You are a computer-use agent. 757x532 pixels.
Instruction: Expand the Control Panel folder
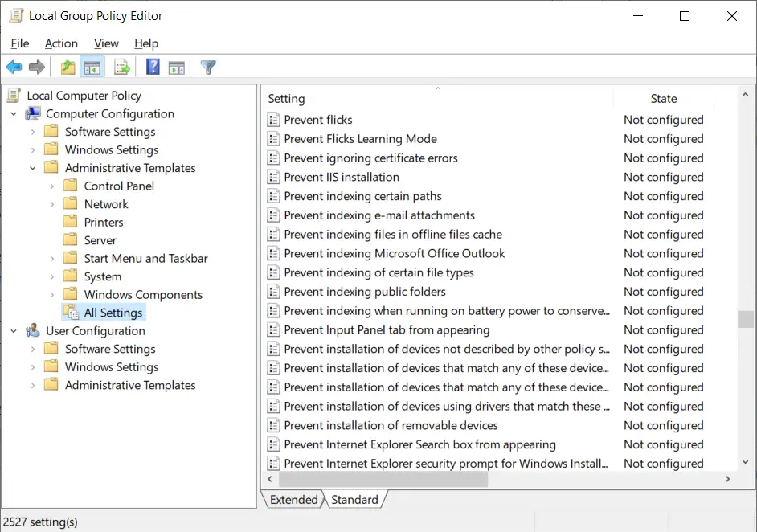point(52,186)
